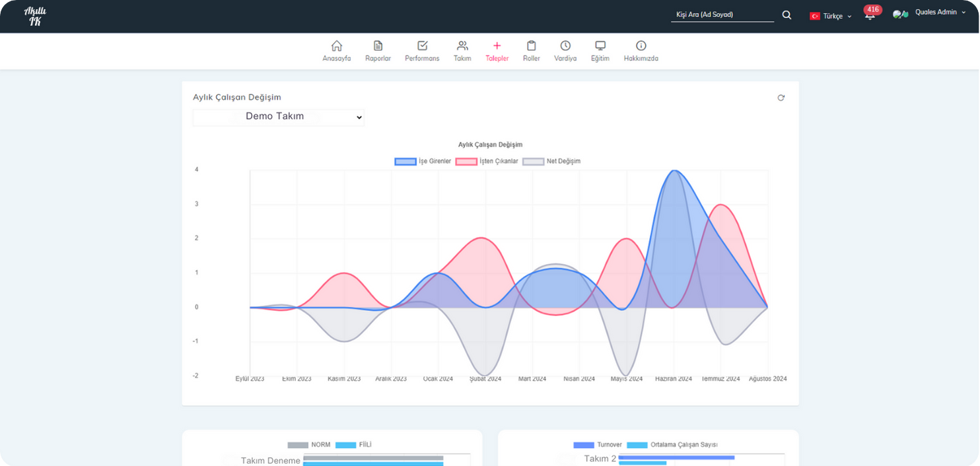Open the Demo Takım team dropdown
The height and width of the screenshot is (466, 980).
point(278,117)
